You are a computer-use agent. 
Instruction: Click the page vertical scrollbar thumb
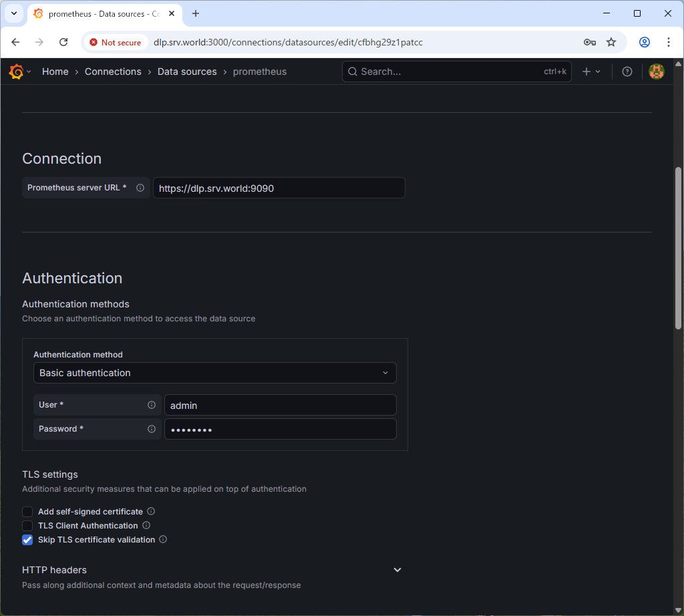pyautogui.click(x=678, y=248)
